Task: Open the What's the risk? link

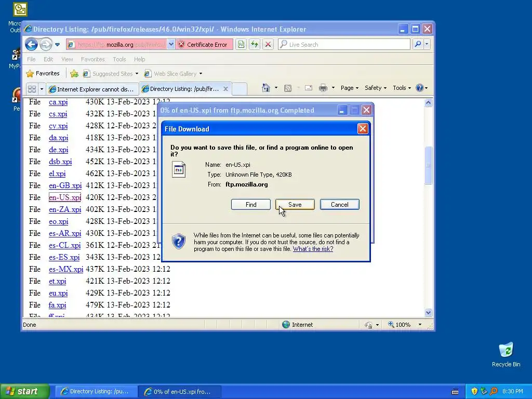Action: tap(313, 249)
